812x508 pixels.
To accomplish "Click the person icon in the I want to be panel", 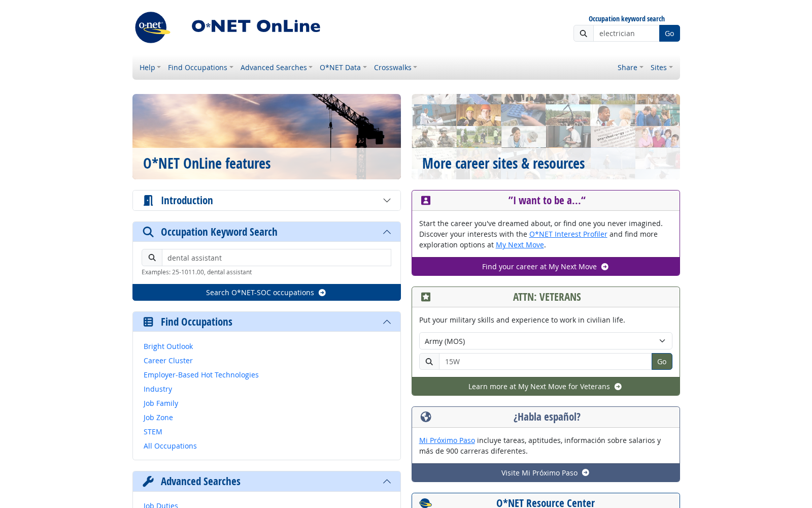I will 426,201.
